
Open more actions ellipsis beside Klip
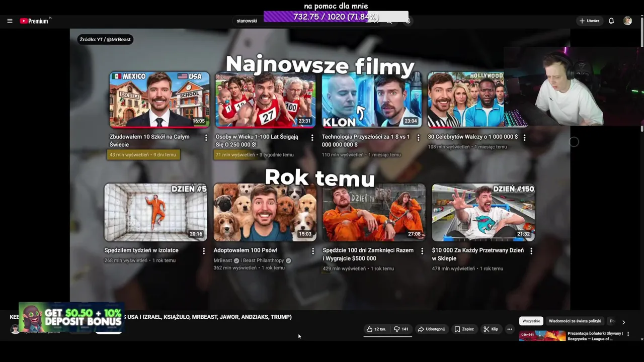510,329
